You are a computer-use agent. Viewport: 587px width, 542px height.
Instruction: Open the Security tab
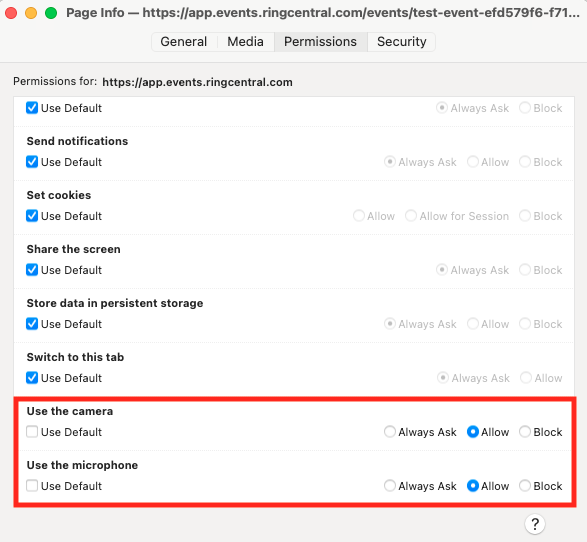click(401, 42)
